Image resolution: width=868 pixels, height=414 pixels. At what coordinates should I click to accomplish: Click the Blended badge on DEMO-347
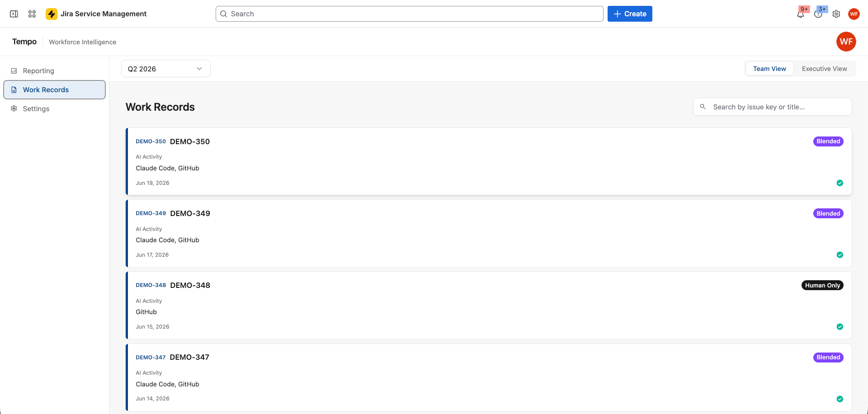click(828, 358)
